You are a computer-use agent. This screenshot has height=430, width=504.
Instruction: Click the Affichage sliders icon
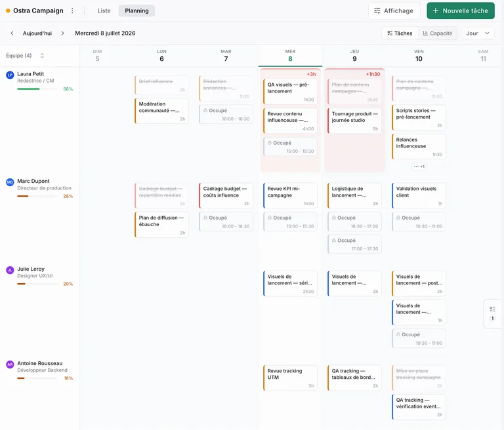pos(377,10)
